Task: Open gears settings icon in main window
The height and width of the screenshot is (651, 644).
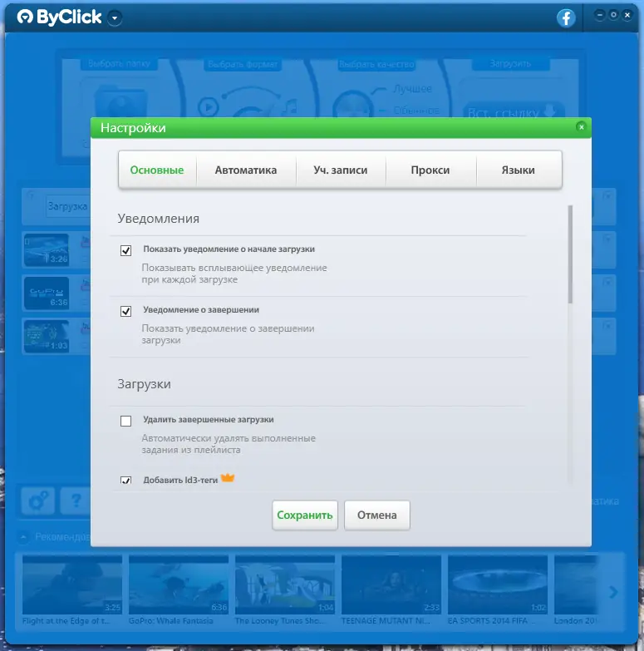Action: click(x=37, y=501)
